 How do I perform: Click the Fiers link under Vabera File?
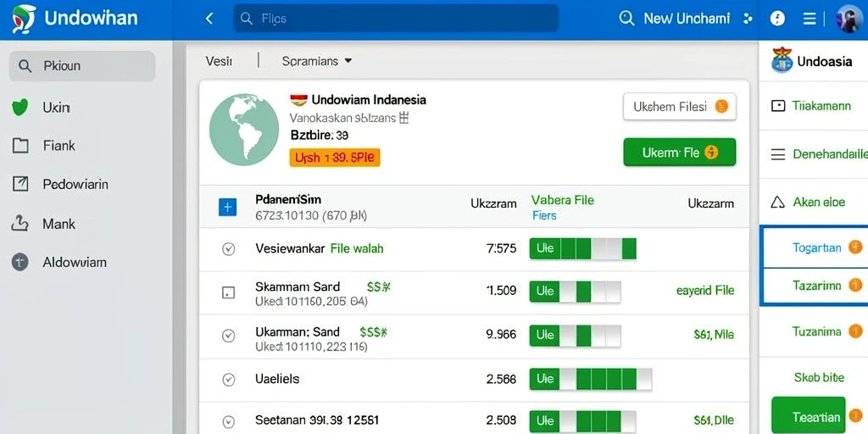(x=544, y=215)
